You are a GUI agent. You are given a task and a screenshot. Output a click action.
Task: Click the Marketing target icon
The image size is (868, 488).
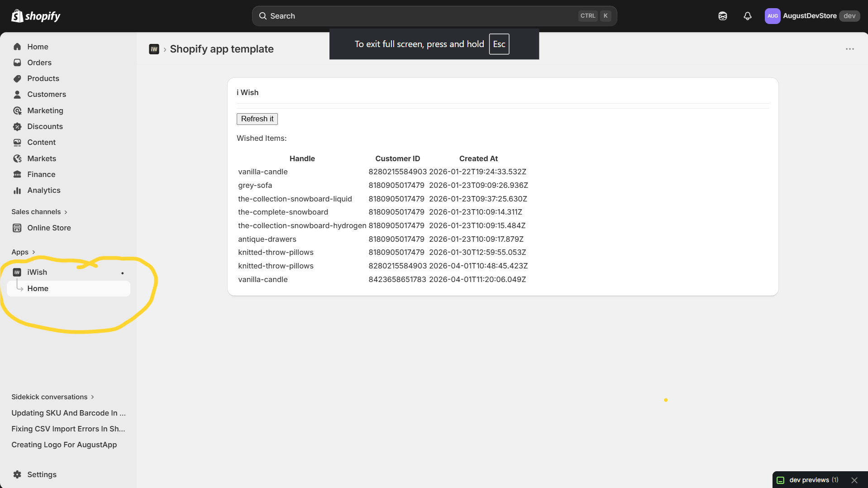tap(17, 110)
